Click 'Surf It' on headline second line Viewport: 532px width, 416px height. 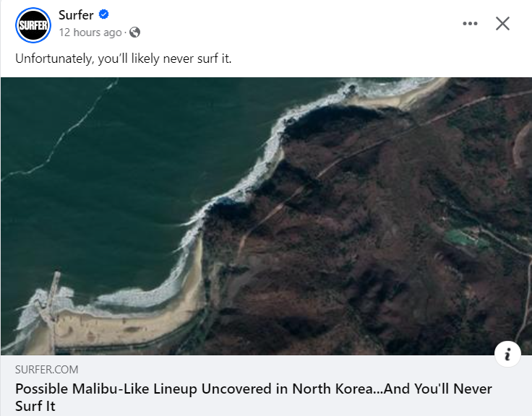[x=35, y=406]
